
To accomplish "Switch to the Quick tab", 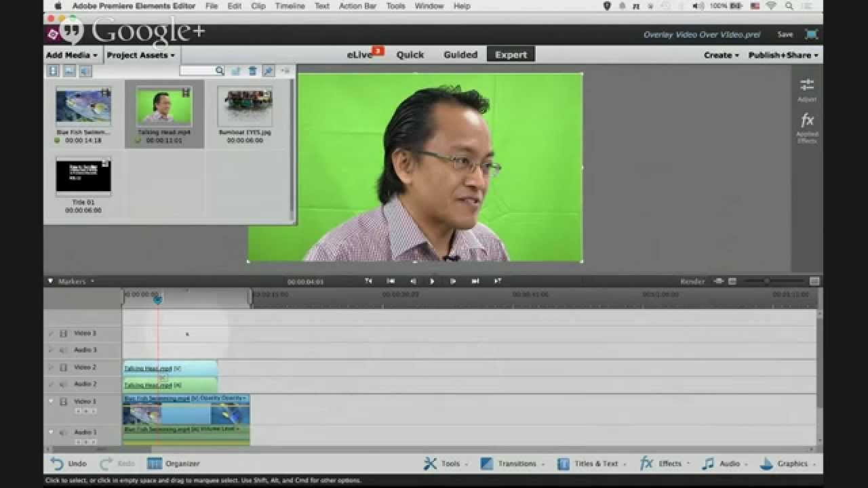I will coord(410,55).
